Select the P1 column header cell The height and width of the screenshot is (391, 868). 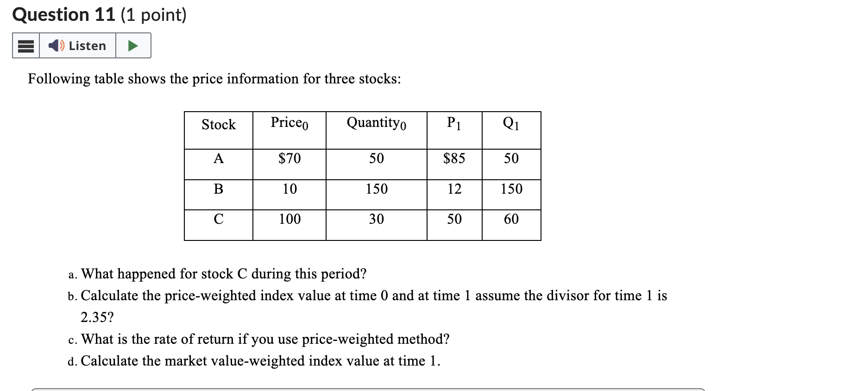453,123
